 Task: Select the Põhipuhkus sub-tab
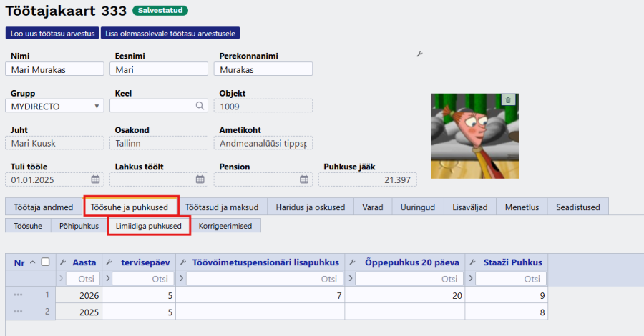click(x=78, y=226)
